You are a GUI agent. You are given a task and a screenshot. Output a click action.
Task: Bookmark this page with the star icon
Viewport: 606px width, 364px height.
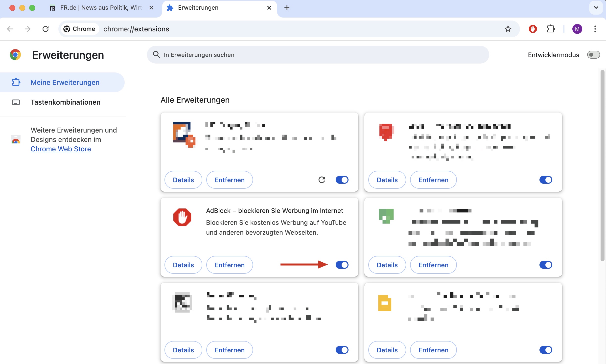508,29
